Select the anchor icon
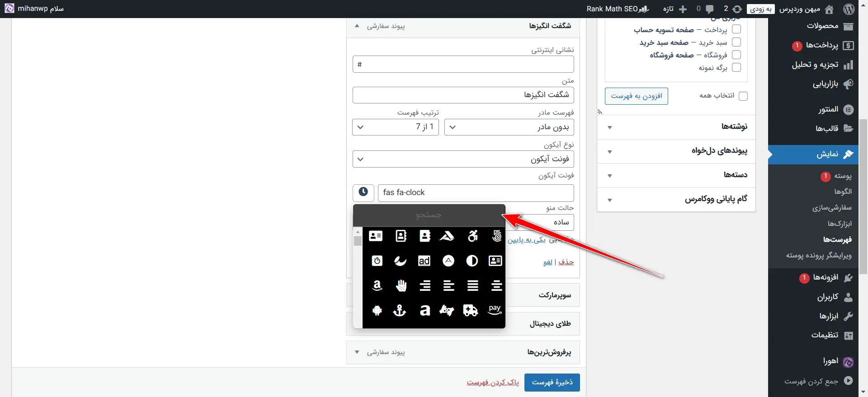This screenshot has height=397, width=868. click(x=400, y=310)
